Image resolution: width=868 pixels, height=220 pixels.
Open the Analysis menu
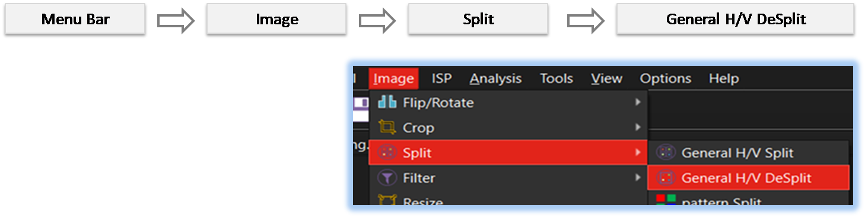pyautogui.click(x=495, y=78)
